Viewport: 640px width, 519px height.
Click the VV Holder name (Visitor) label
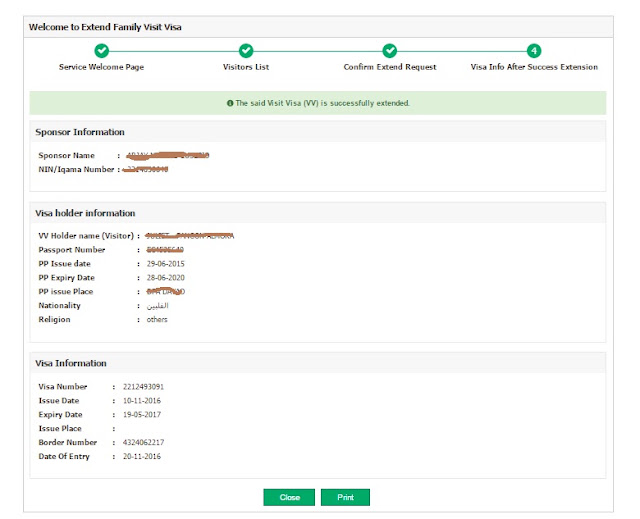pos(86,236)
